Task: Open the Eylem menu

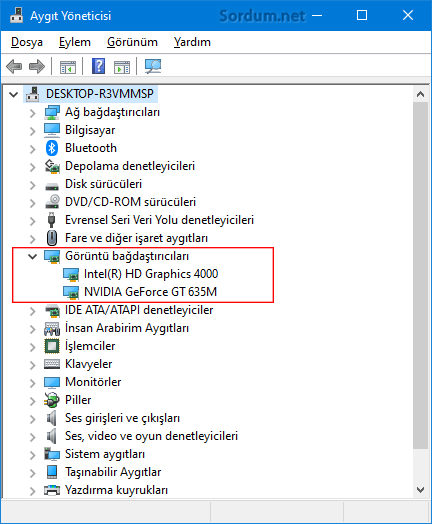Action: pos(75,42)
